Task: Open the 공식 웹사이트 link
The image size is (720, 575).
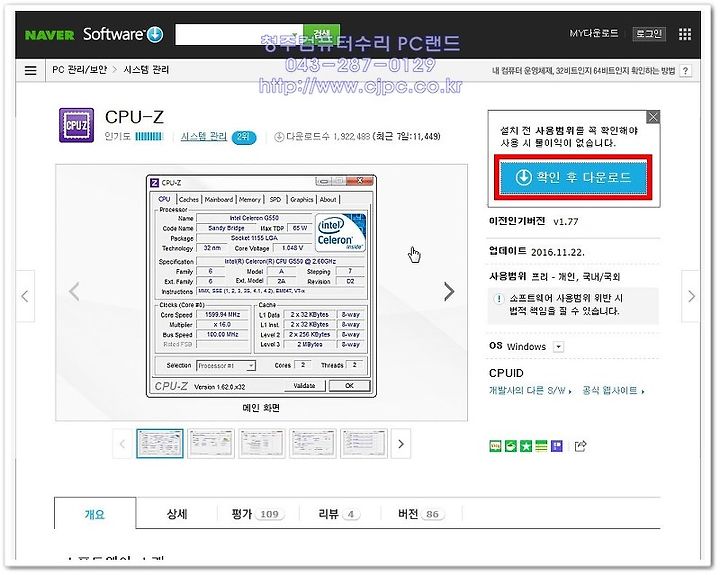Action: (x=613, y=391)
